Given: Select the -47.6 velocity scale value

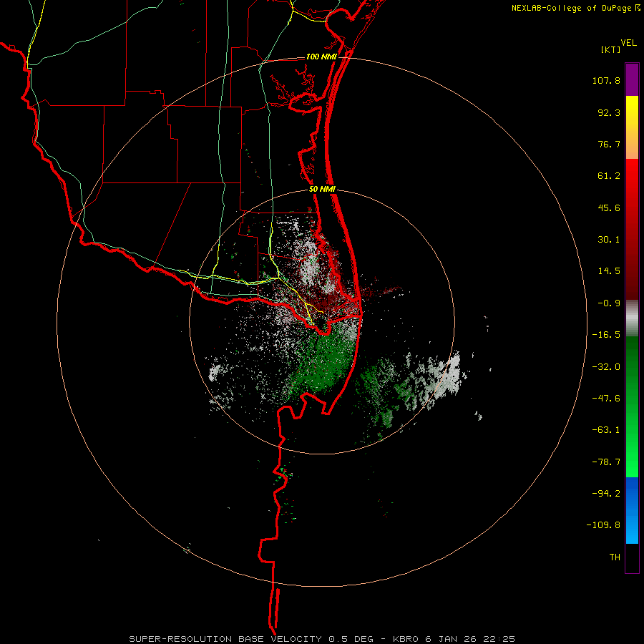Looking at the screenshot, I should 606,399.
